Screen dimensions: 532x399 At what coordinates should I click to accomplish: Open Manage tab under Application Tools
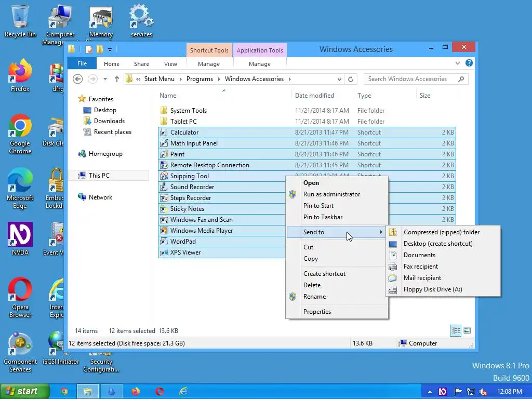260,64
